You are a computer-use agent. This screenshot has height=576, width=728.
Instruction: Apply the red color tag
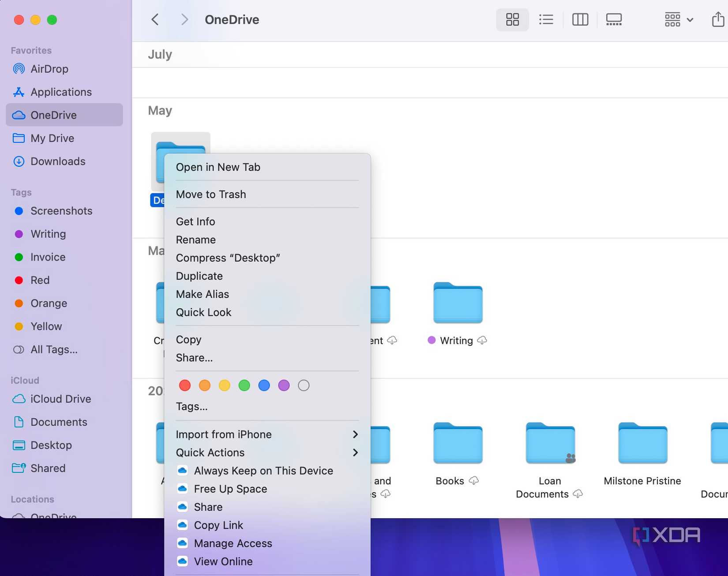185,385
